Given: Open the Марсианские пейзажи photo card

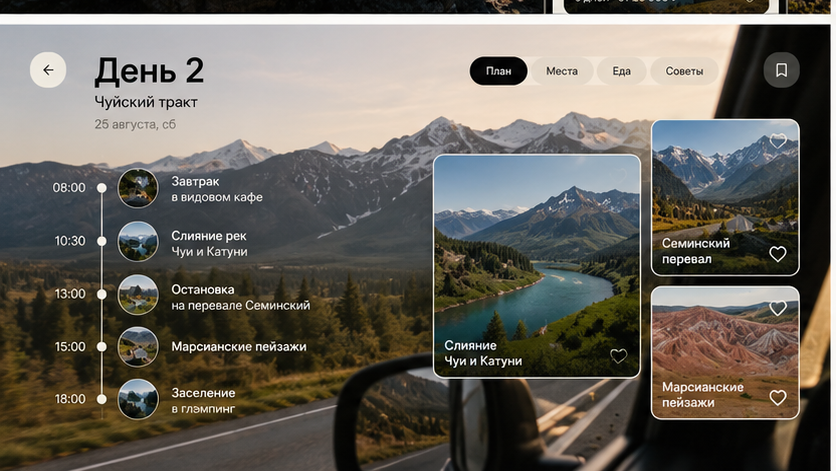Looking at the screenshot, I should pos(725,353).
